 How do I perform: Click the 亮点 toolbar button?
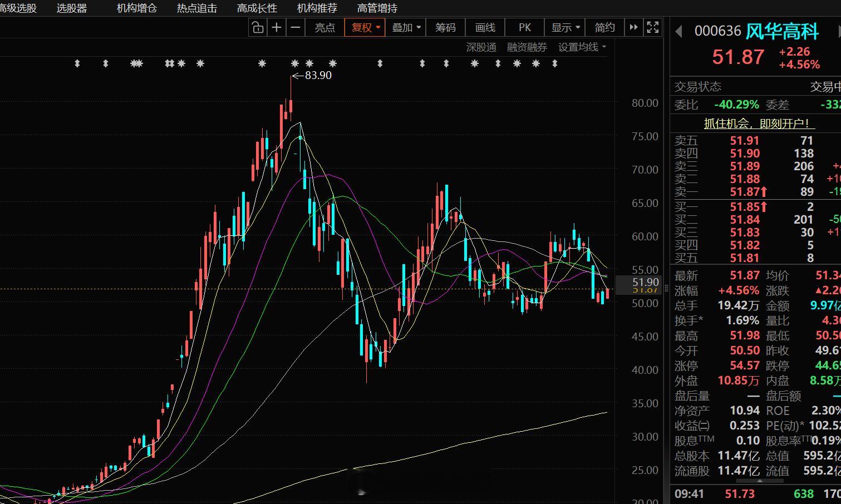[324, 27]
